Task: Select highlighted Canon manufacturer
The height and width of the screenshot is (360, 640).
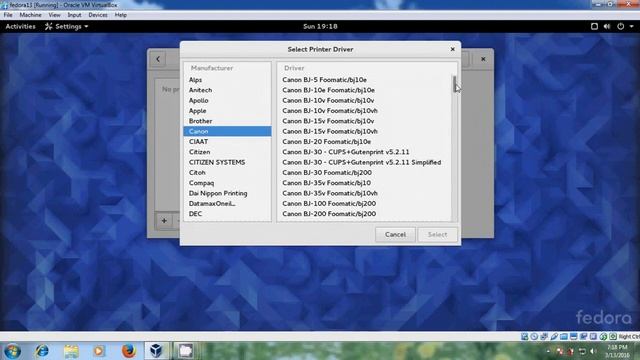Action: [227, 131]
